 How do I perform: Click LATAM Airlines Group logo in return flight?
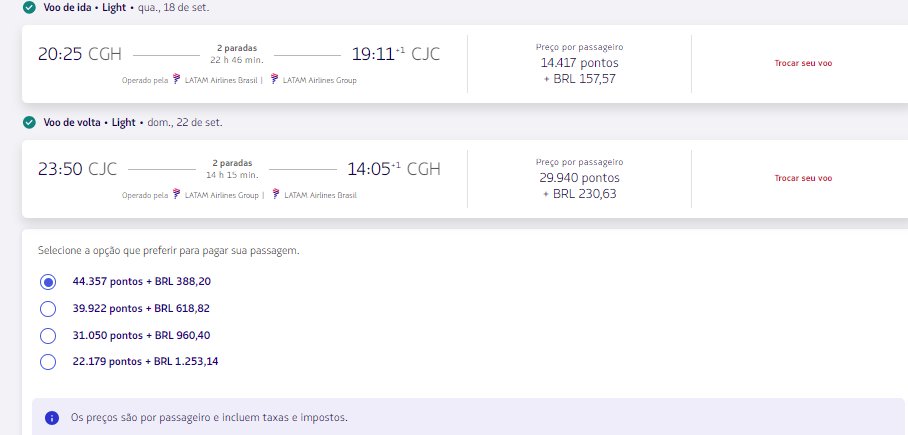click(x=177, y=194)
